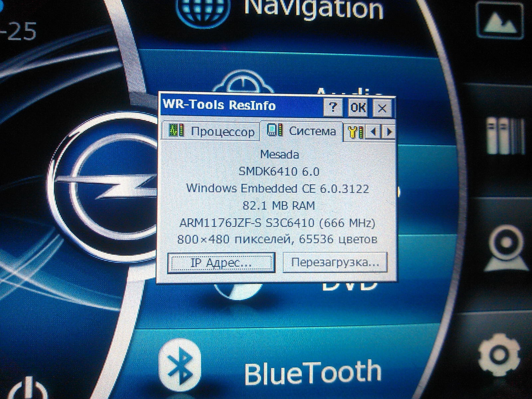Select the ARM1176JZF-S S3C6410 processor line
532x399 pixels.
277,222
